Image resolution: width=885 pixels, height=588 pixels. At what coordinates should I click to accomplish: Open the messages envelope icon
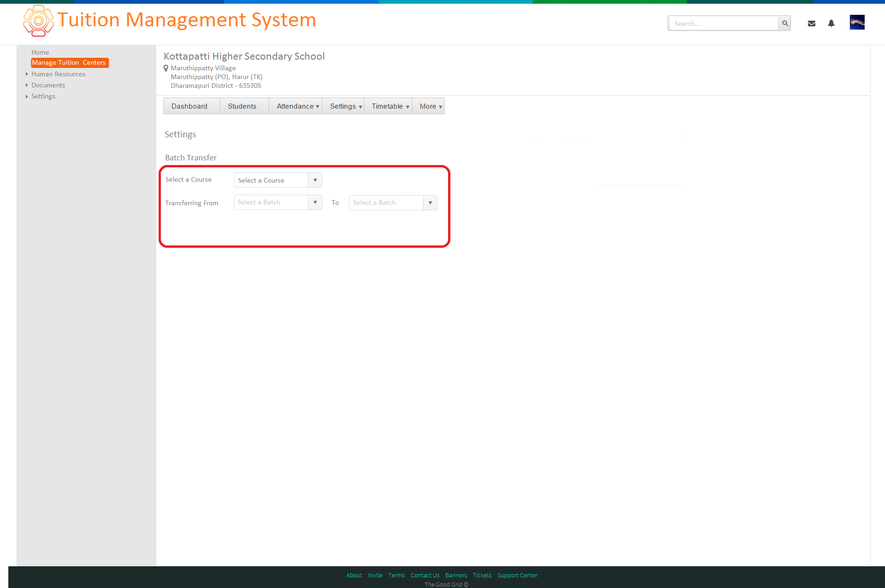click(x=811, y=24)
